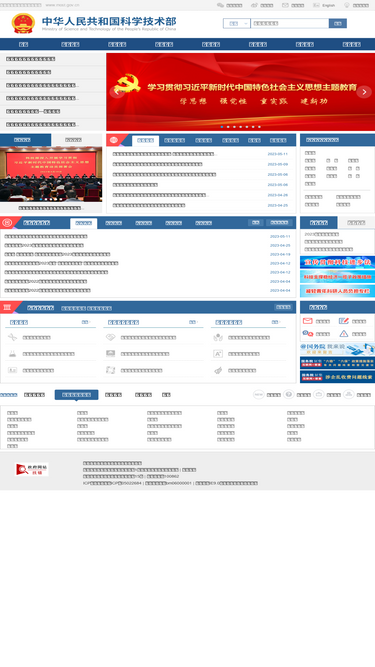Focus the search keyword input field
Image resolution: width=375 pixels, height=667 pixels.
click(x=290, y=23)
